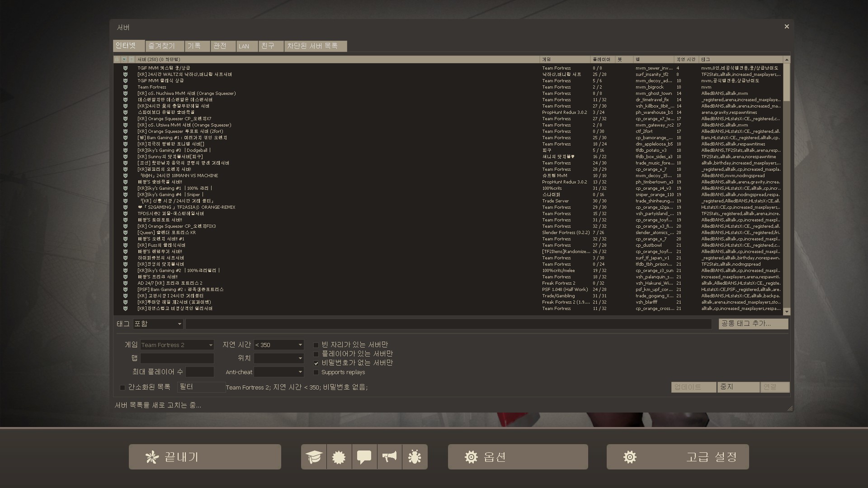The height and width of the screenshot is (488, 868).
Task: Expand the Anti-cheat dropdown
Action: tap(278, 372)
